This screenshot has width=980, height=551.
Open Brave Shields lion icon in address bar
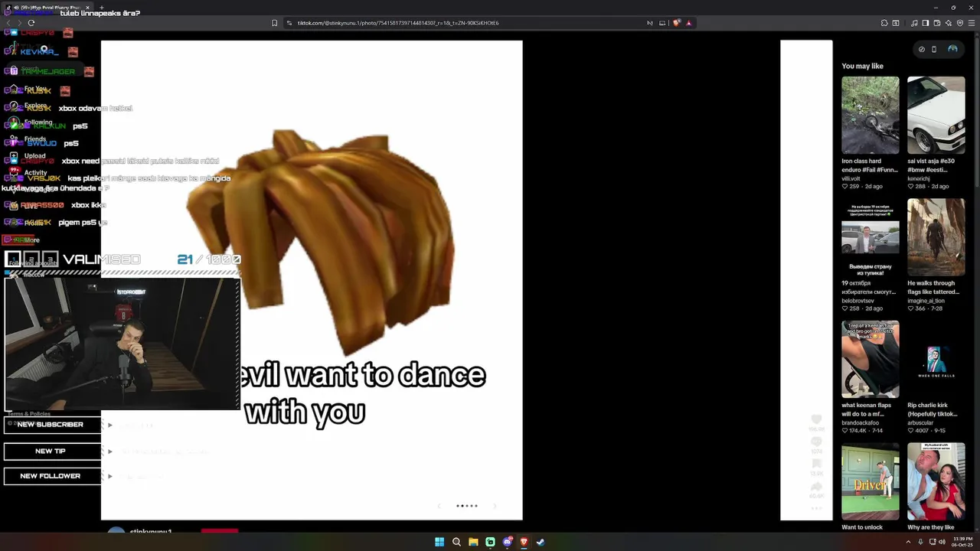pyautogui.click(x=677, y=23)
